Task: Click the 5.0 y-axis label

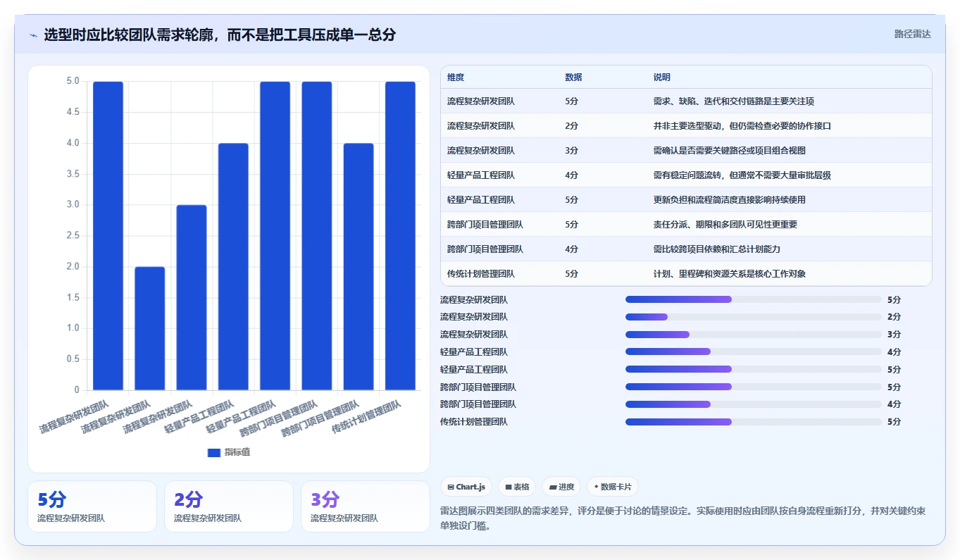Action: [x=73, y=81]
